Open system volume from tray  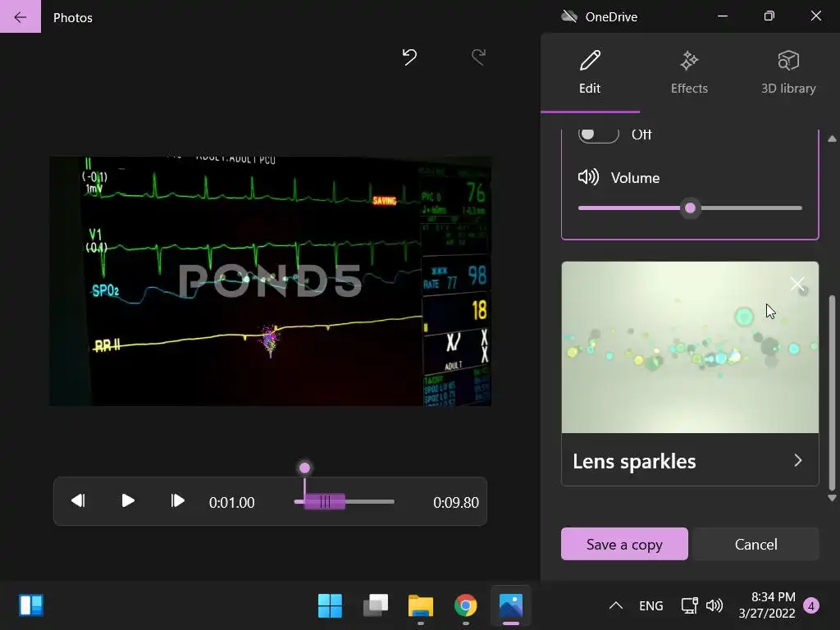coord(714,606)
